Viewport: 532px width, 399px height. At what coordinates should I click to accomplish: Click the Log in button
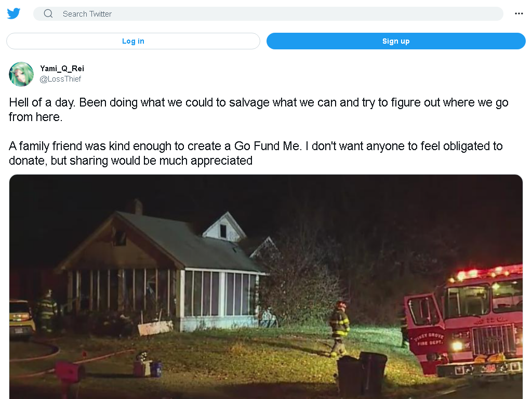pyautogui.click(x=133, y=41)
